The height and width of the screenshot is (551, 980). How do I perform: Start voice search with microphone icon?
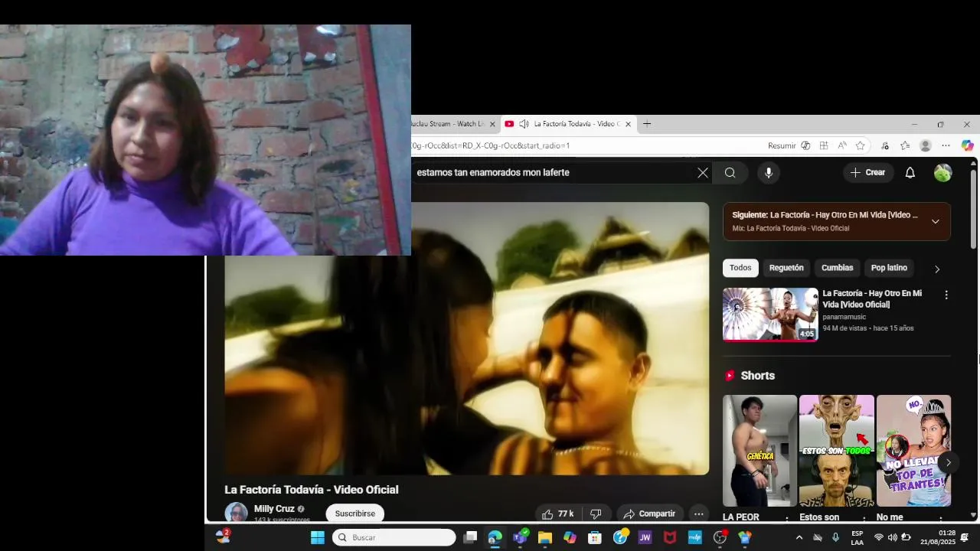click(769, 173)
